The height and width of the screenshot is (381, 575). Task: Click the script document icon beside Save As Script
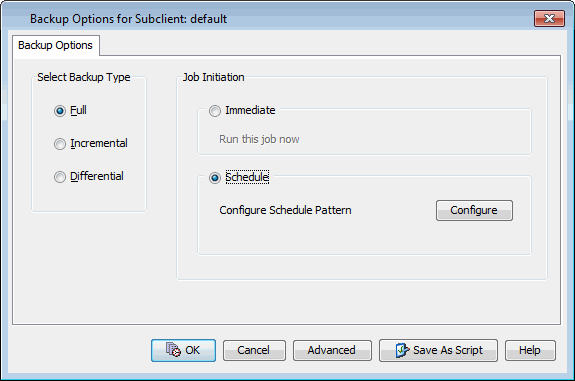[x=402, y=350]
